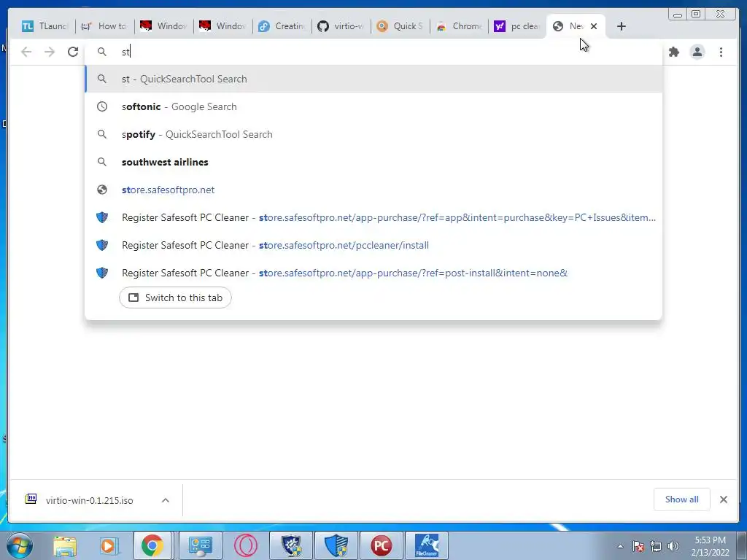
Task: Open Safesoft suggestion with intent=purchase URL
Action: tap(373, 217)
